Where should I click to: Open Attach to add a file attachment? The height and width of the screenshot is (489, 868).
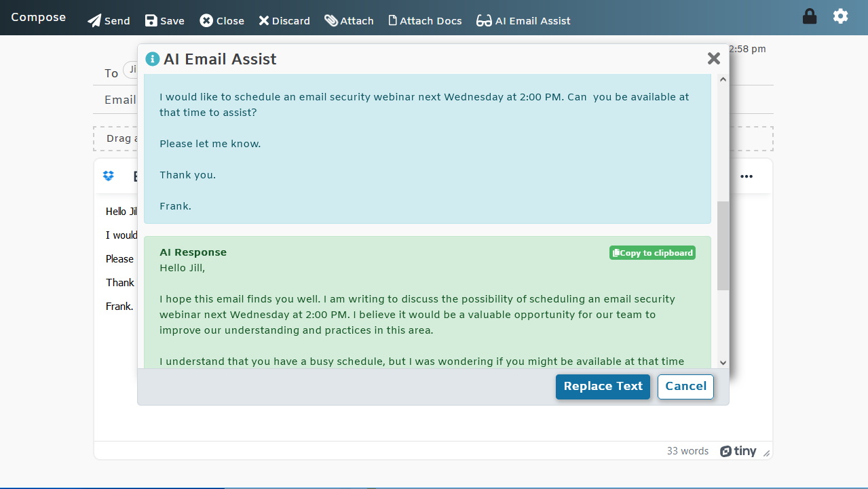point(331,20)
